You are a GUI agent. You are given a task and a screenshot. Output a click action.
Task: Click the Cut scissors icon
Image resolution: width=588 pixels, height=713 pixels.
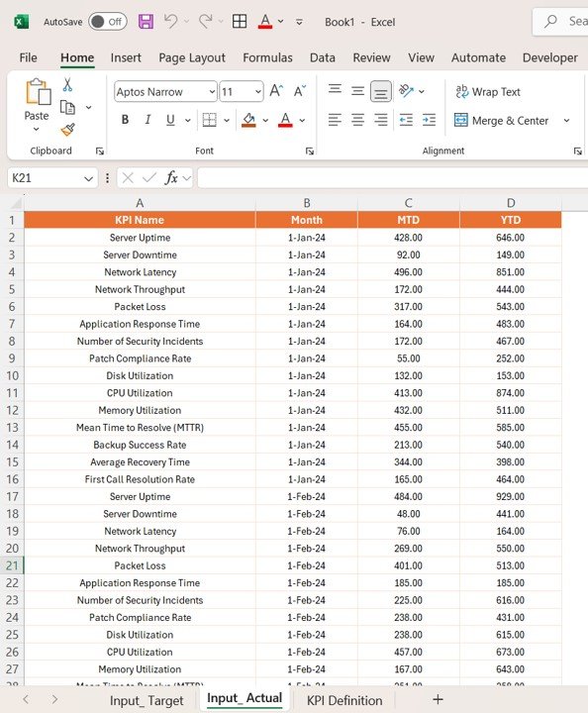click(67, 84)
